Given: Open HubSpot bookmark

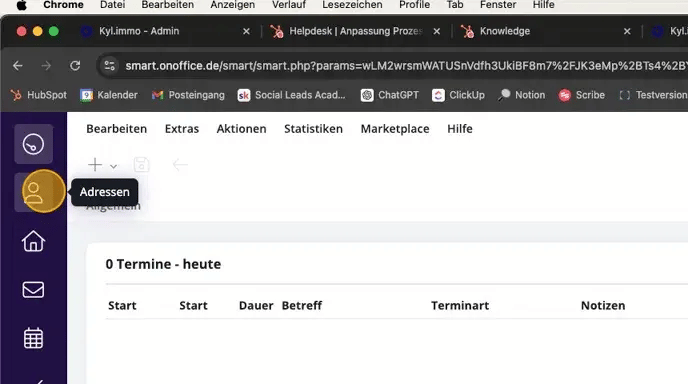Looking at the screenshot, I should tap(39, 95).
